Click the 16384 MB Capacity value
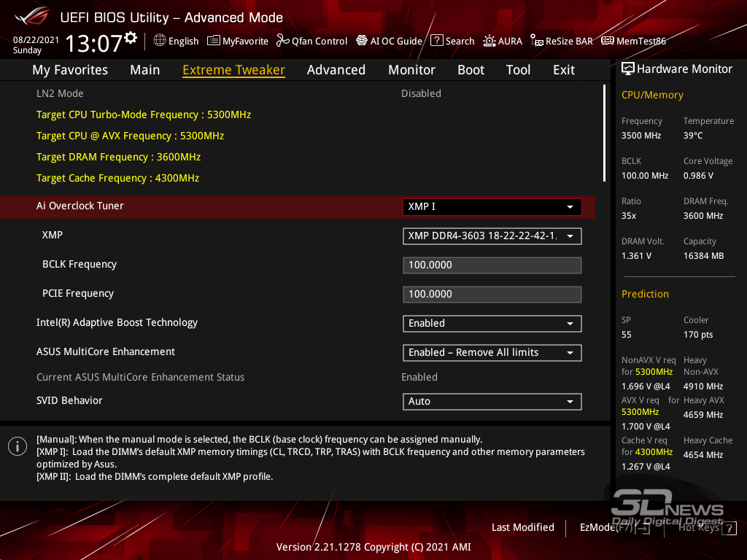Image resolution: width=747 pixels, height=560 pixels. [x=704, y=256]
